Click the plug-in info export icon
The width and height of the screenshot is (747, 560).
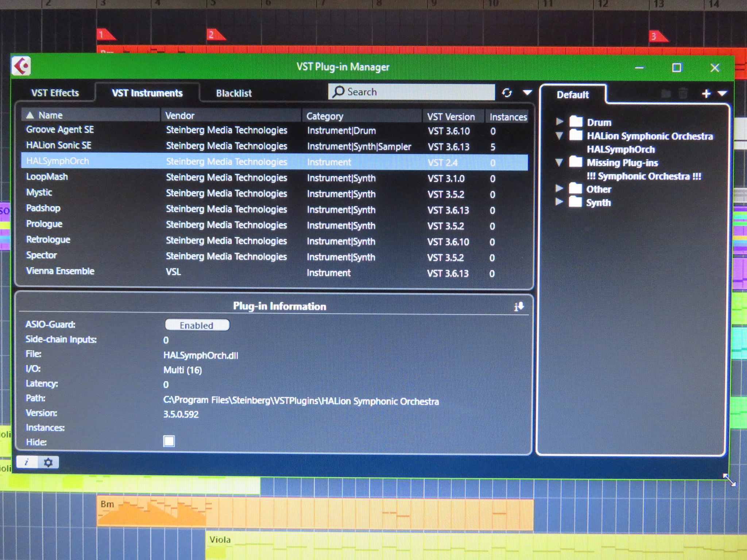(x=519, y=307)
